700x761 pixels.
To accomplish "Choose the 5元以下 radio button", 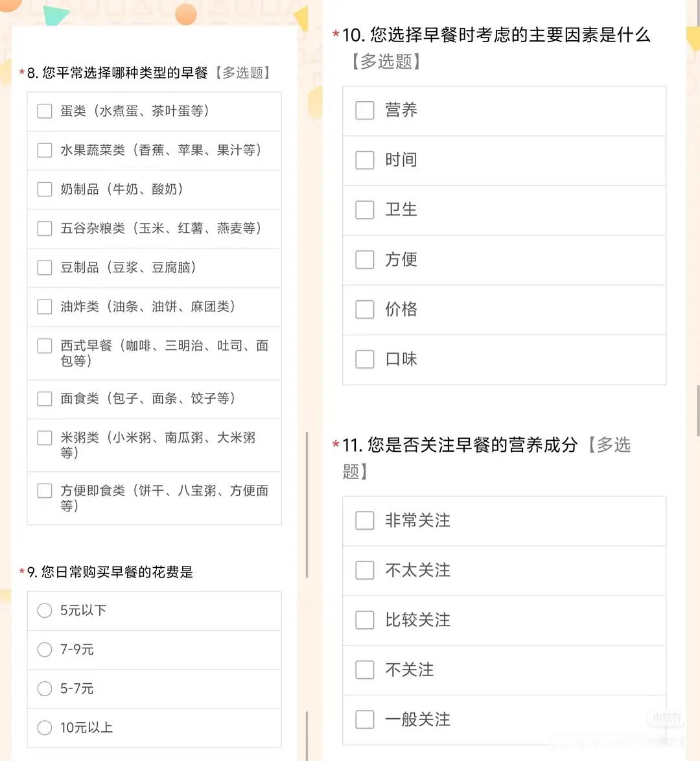I will [45, 611].
